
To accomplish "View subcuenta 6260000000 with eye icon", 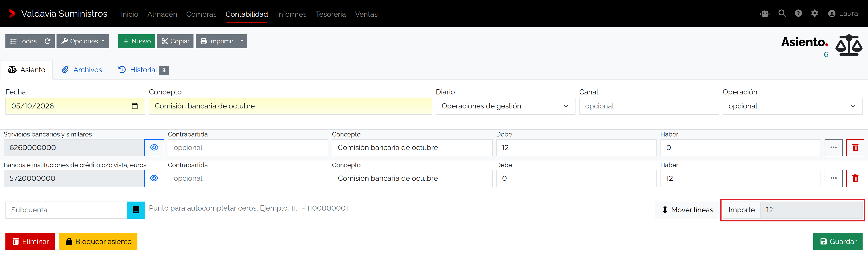I will (x=154, y=148).
